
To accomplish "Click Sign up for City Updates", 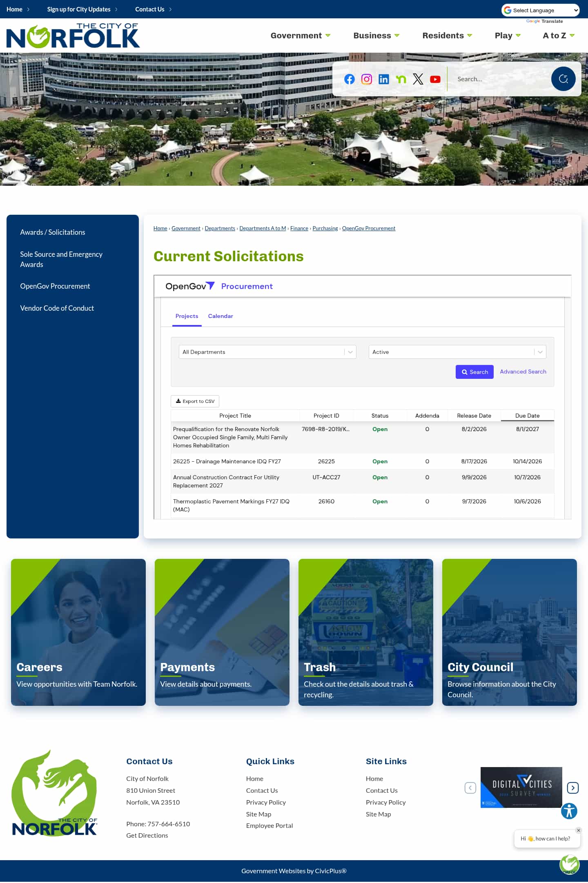I will pos(79,9).
